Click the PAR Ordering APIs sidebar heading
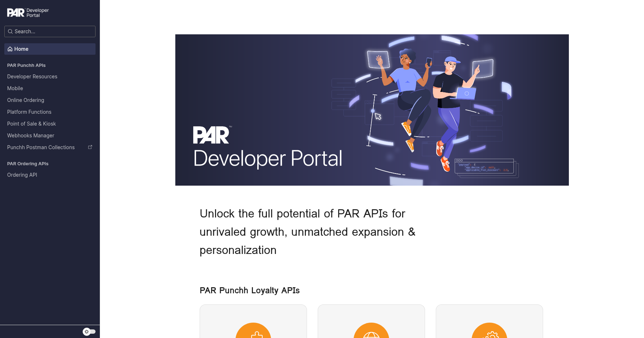The height and width of the screenshot is (338, 644). [x=28, y=164]
